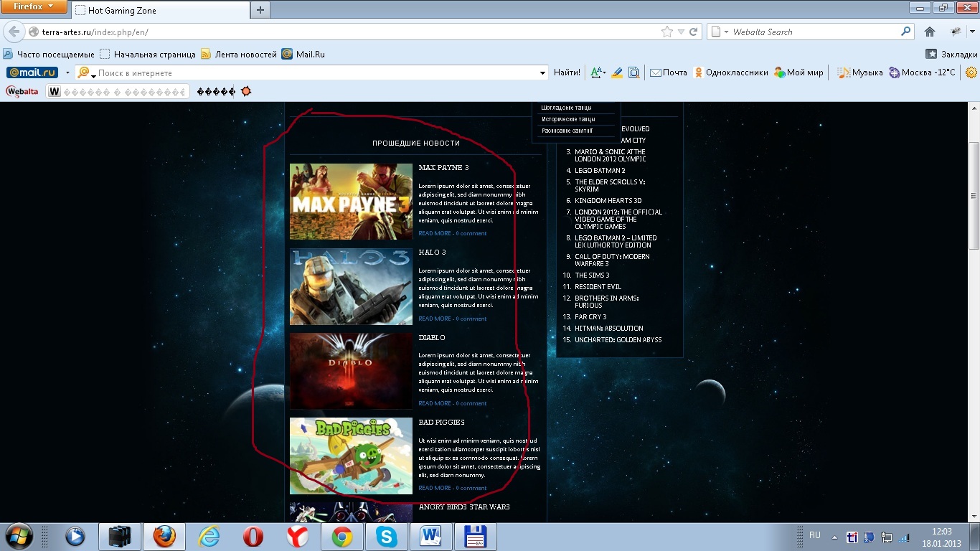Open 'HITMAN: ABSOLUTION' in the games list
The width and height of the screenshot is (980, 551).
coord(608,328)
